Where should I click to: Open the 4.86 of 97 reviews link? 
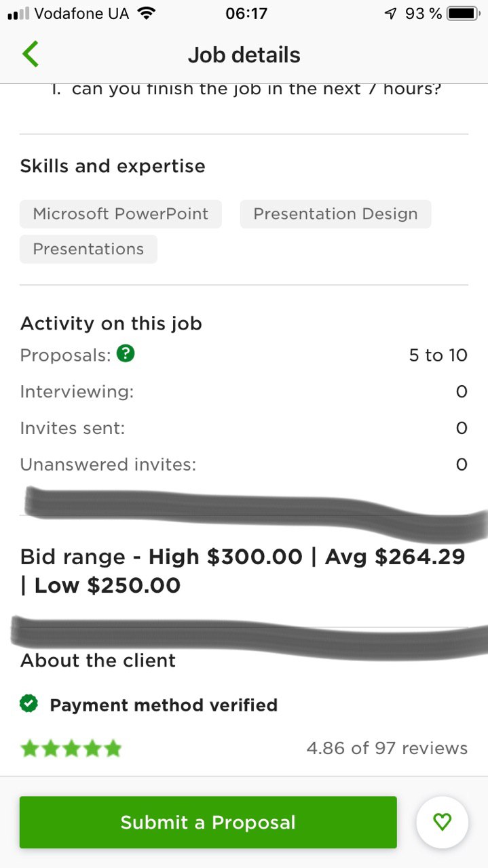[x=387, y=748]
